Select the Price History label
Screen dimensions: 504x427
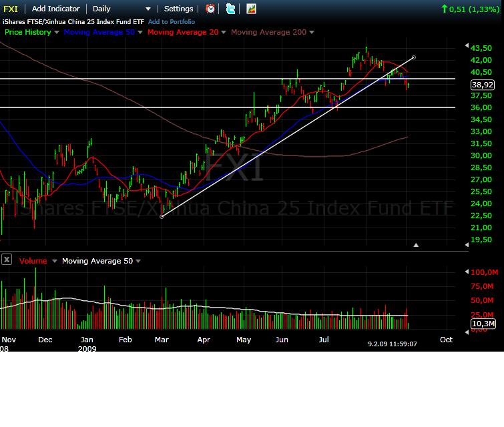(28, 32)
